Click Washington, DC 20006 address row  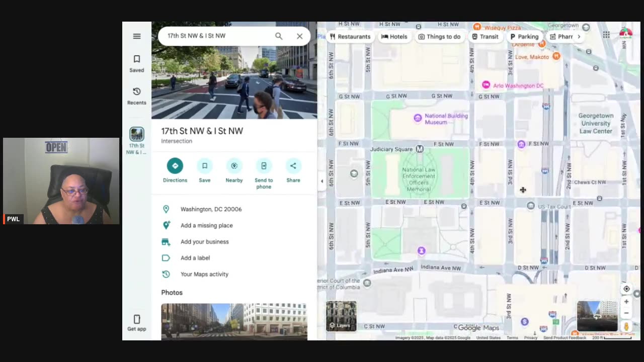point(234,209)
